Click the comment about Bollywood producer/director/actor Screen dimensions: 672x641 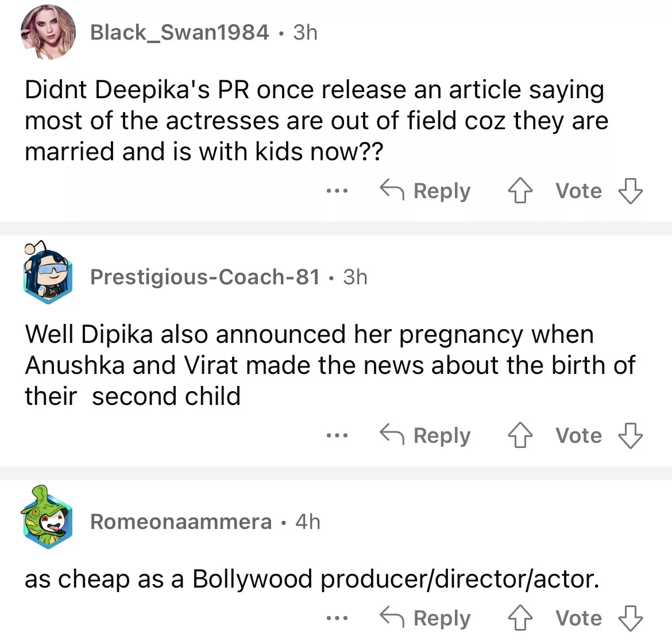(312, 579)
